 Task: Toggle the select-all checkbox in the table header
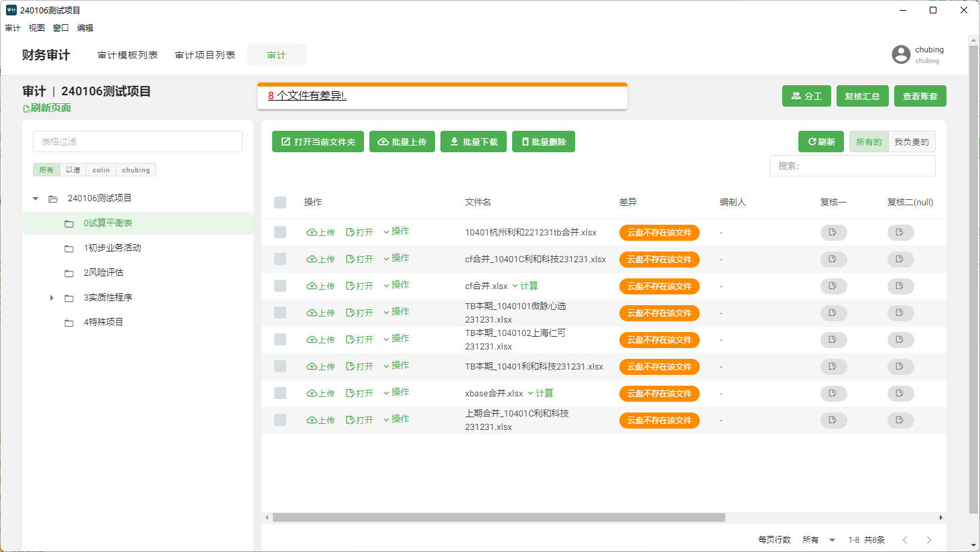point(280,201)
